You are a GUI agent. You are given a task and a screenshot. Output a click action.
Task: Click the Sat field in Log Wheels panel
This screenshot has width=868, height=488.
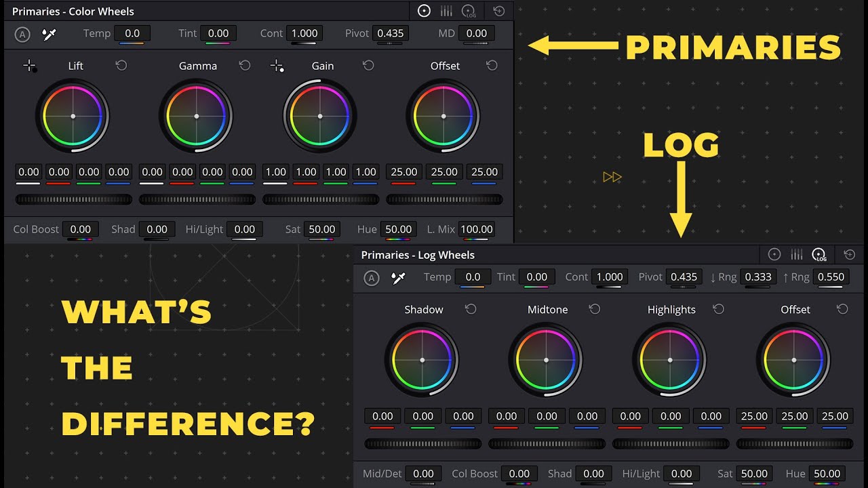coord(754,474)
